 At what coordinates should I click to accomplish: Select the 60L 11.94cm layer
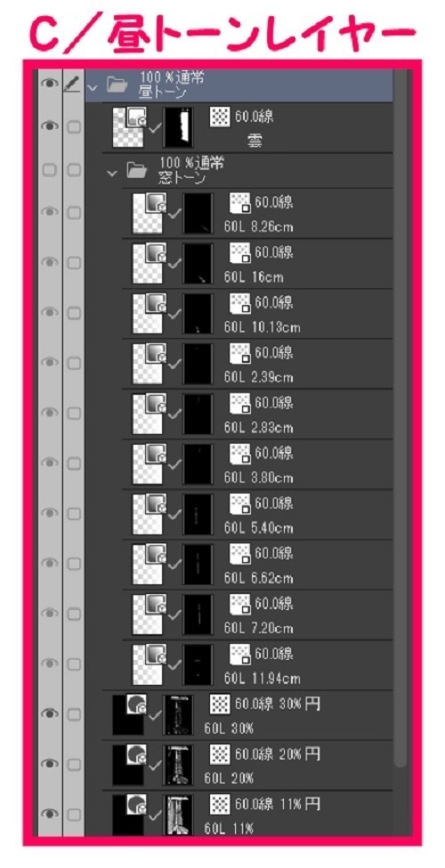tap(258, 665)
